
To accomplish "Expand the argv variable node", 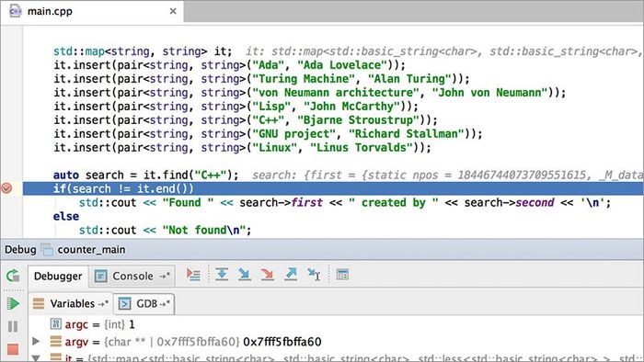I will [x=36, y=341].
